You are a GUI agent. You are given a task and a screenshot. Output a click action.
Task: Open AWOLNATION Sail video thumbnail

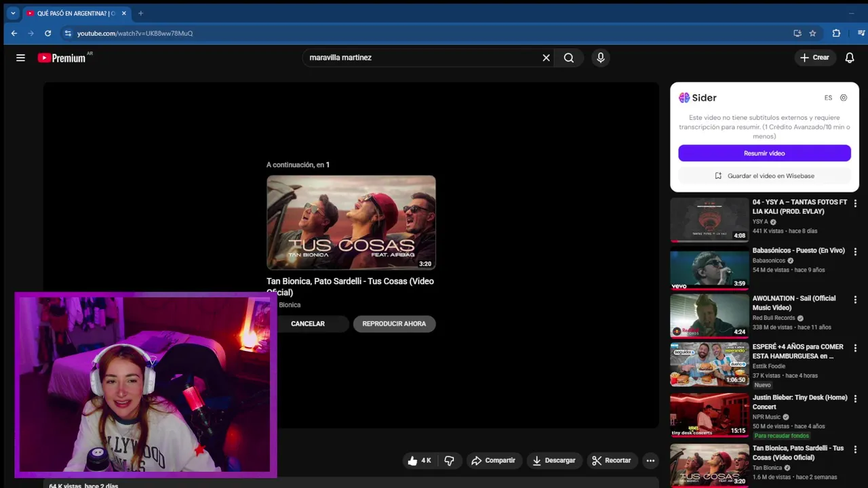709,316
